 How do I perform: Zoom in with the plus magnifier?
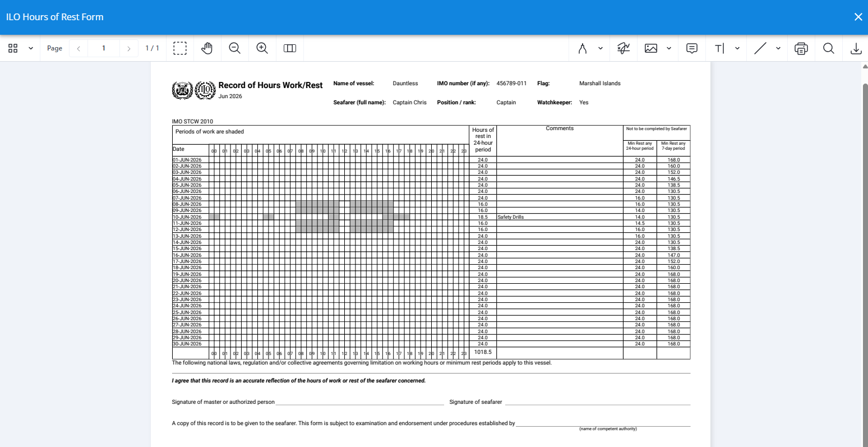pyautogui.click(x=262, y=48)
